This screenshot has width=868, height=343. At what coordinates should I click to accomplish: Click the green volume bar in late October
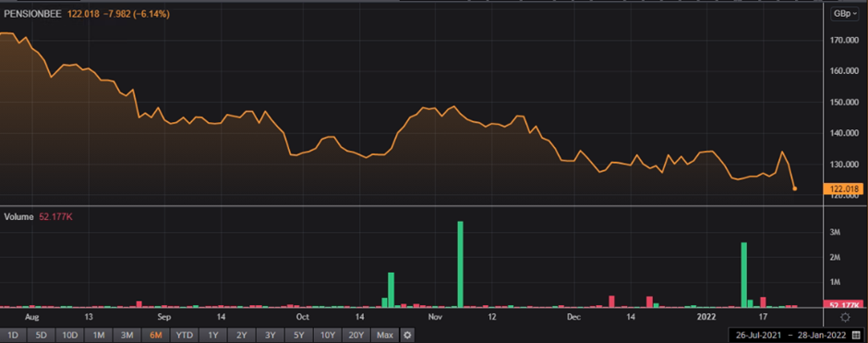click(x=391, y=289)
